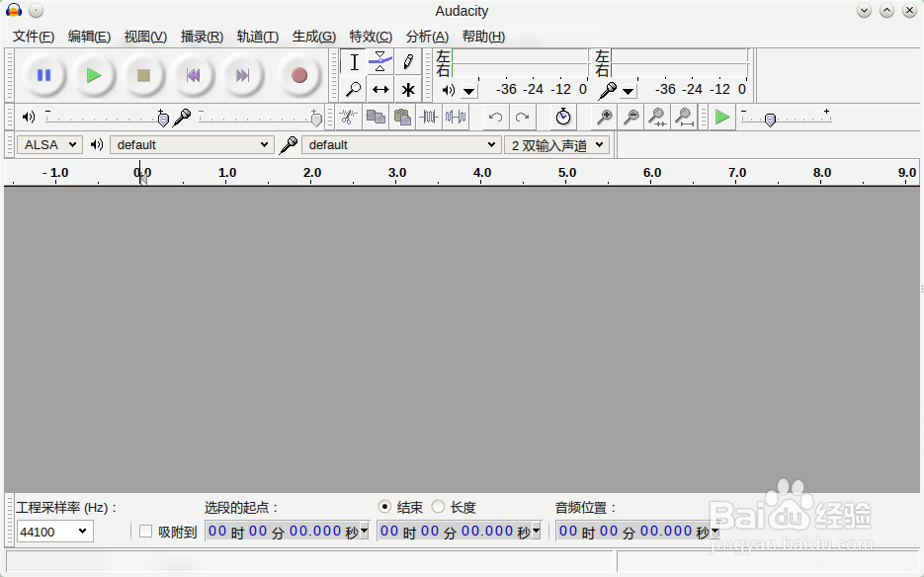This screenshot has width=924, height=577.
Task: Click the output meter speaker icon
Action: coord(449,90)
